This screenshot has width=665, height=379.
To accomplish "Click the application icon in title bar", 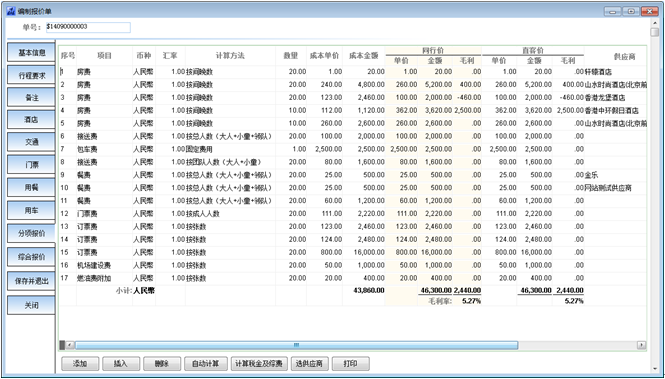I will [11, 11].
